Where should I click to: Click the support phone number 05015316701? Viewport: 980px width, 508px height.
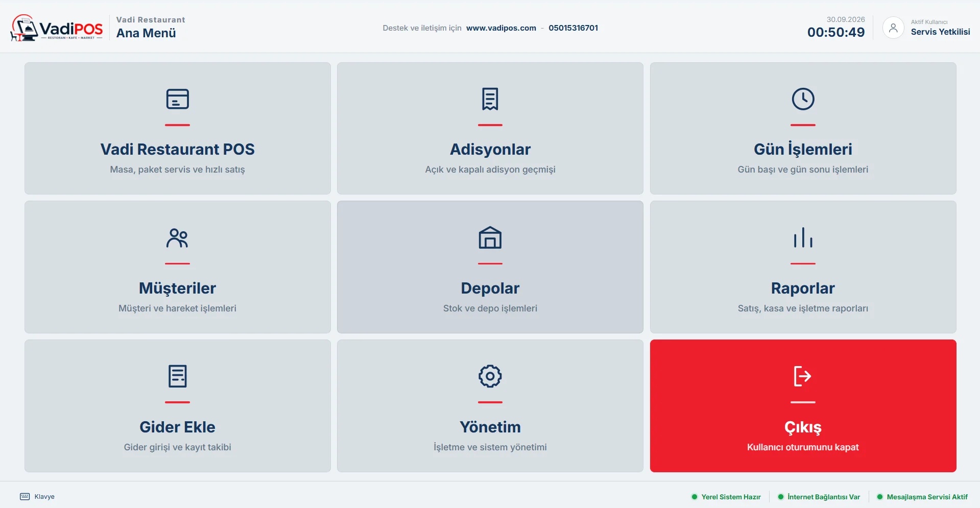pos(573,28)
